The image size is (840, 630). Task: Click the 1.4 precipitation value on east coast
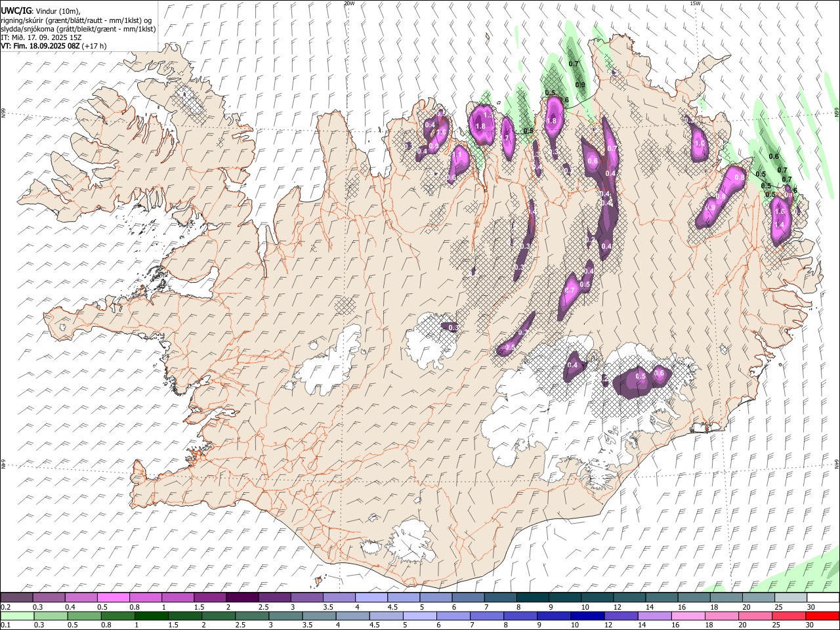point(780,225)
